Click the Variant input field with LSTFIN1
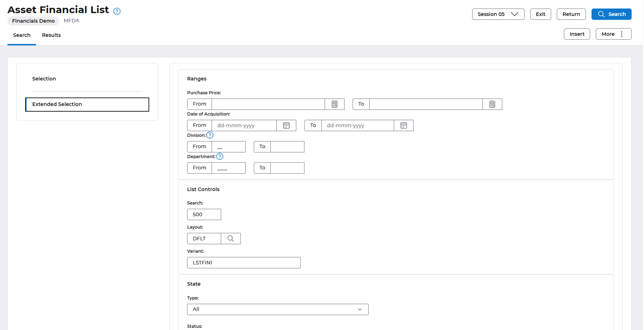 point(243,263)
